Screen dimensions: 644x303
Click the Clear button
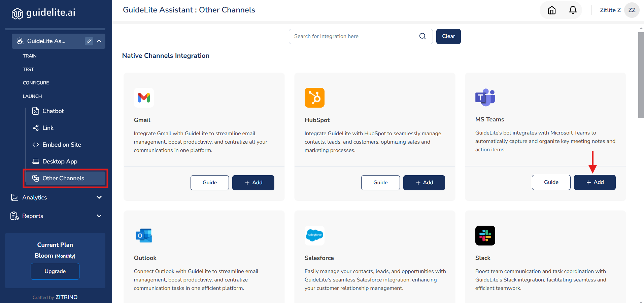[448, 36]
